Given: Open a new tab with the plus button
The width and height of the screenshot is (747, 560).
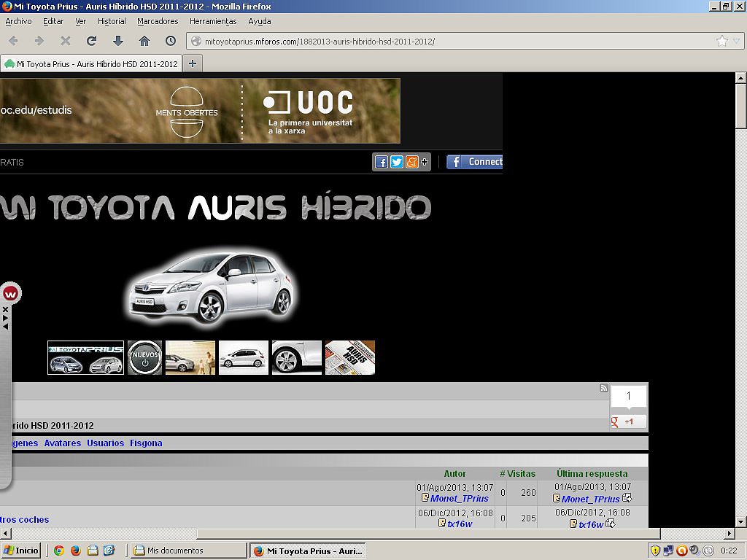Looking at the screenshot, I should 193,63.
